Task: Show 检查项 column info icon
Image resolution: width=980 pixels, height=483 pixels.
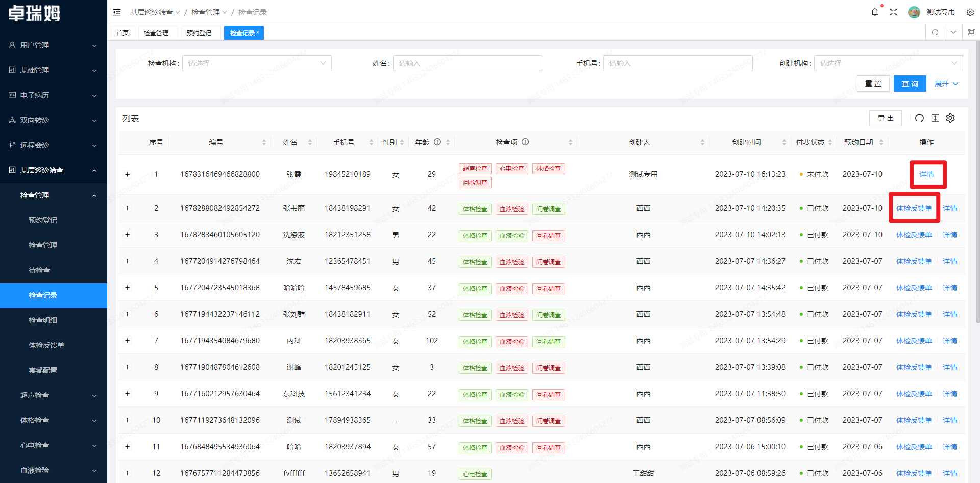Action: (x=525, y=142)
